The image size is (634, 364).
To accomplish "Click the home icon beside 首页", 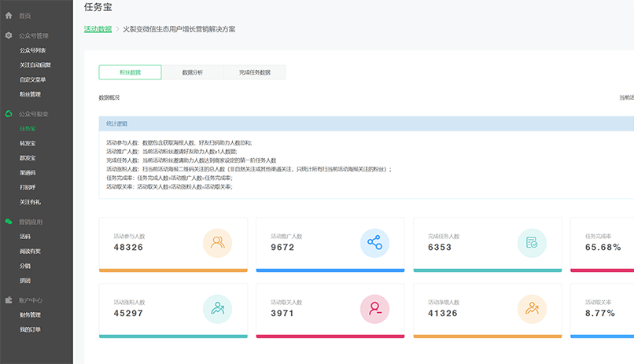I will (x=9, y=16).
